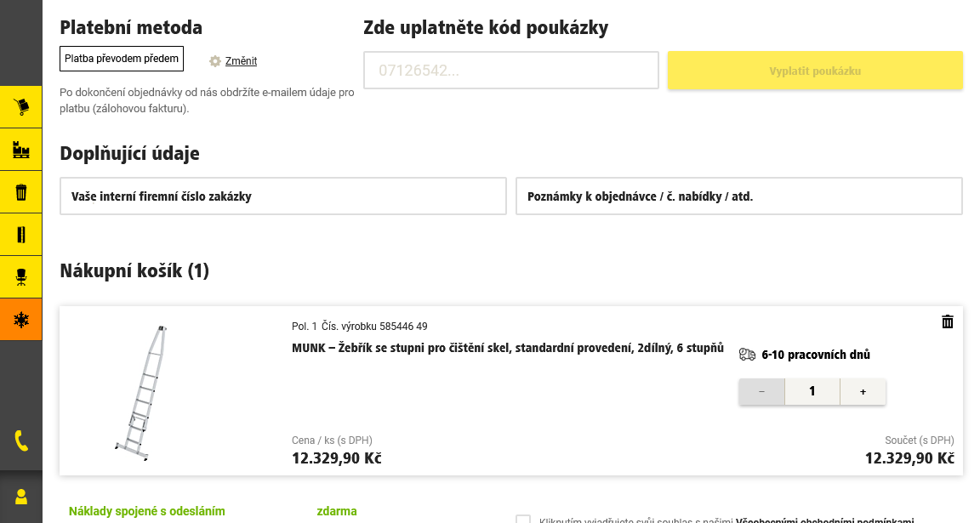Click the delivery truck icon near 6-10 days
980x523 pixels.
coord(747,353)
